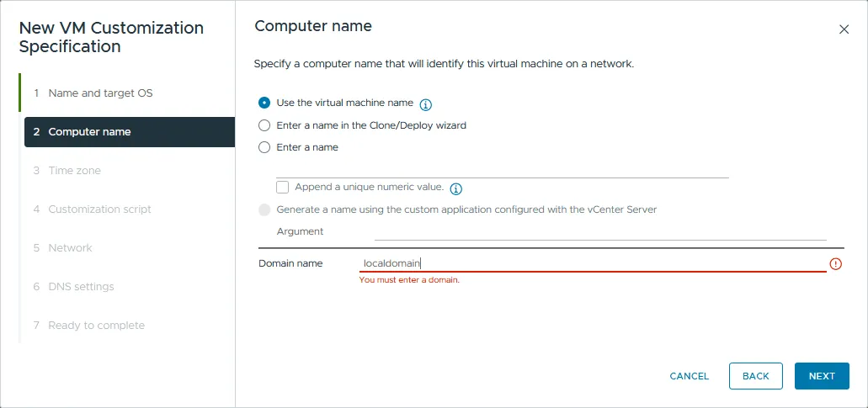Screen dimensions: 868x408
Task: Click the 'Computer name' page heading
Action: (x=313, y=26)
